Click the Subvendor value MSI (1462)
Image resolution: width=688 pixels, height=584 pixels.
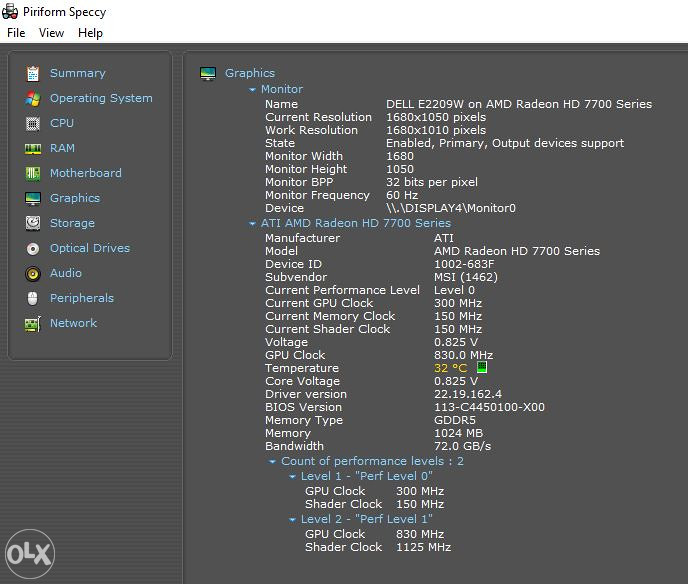tap(466, 277)
